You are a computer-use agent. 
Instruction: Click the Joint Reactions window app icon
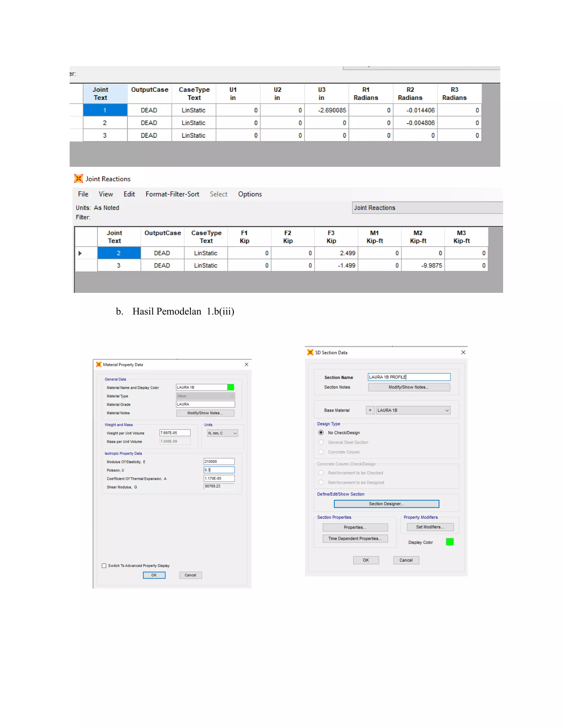[x=78, y=179]
